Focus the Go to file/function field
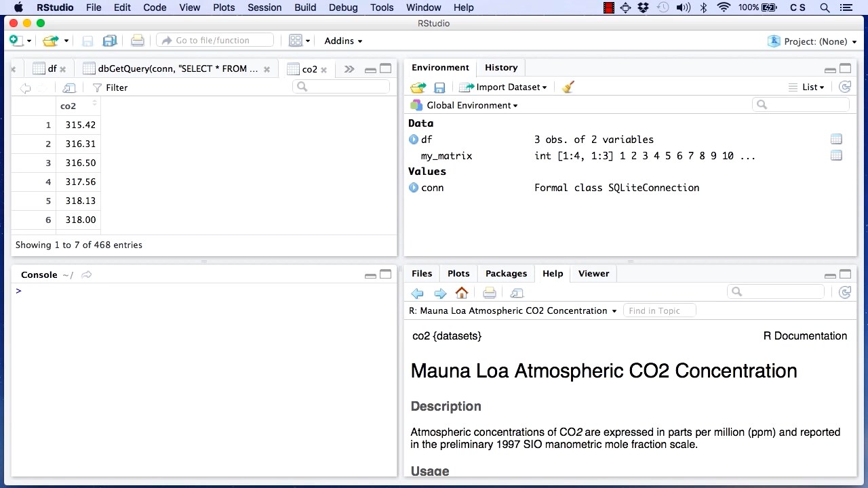868x488 pixels. (x=215, y=41)
